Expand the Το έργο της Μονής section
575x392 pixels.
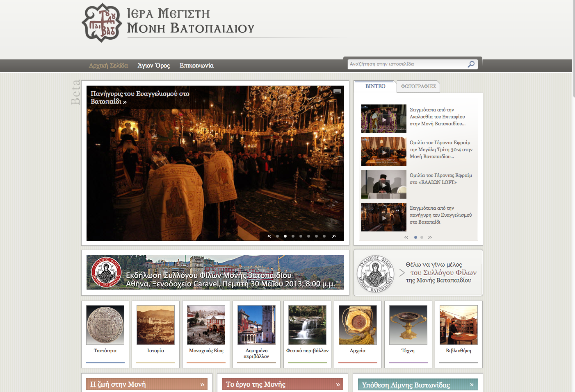point(338,385)
